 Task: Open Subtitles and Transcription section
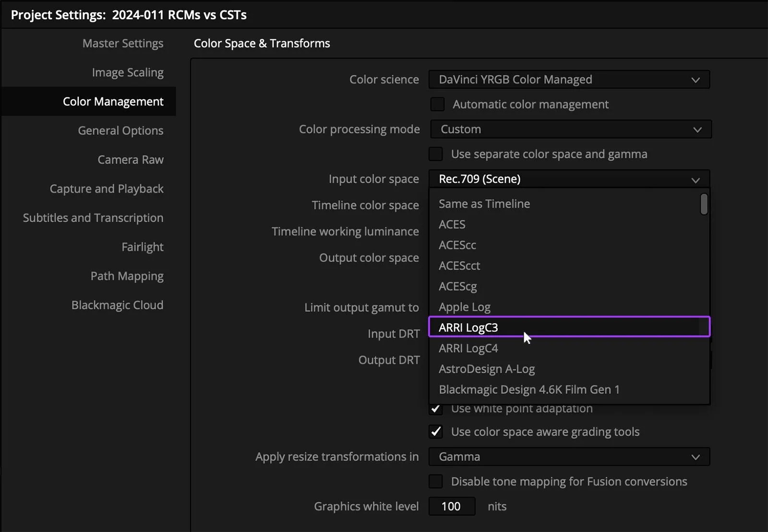click(93, 218)
